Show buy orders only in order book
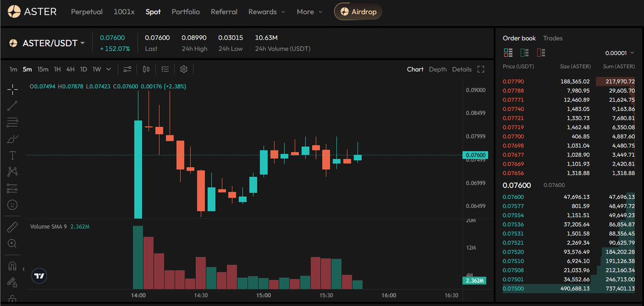 tap(524, 53)
